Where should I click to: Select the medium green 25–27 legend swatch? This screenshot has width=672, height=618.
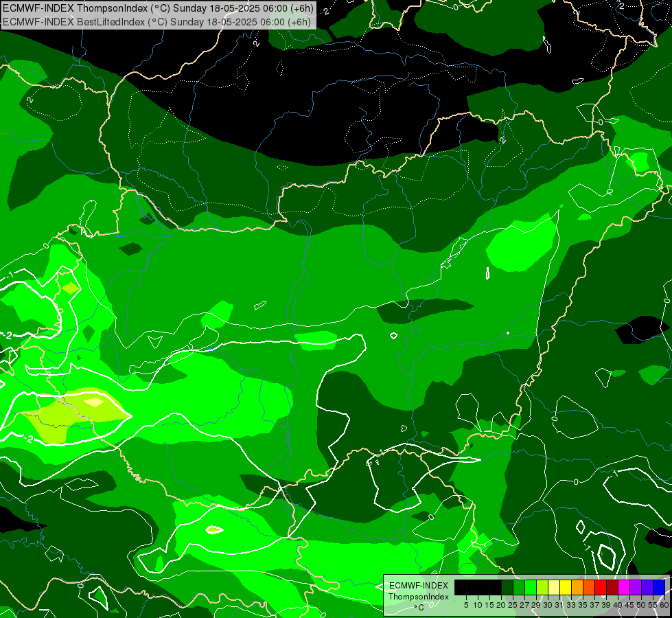519,587
